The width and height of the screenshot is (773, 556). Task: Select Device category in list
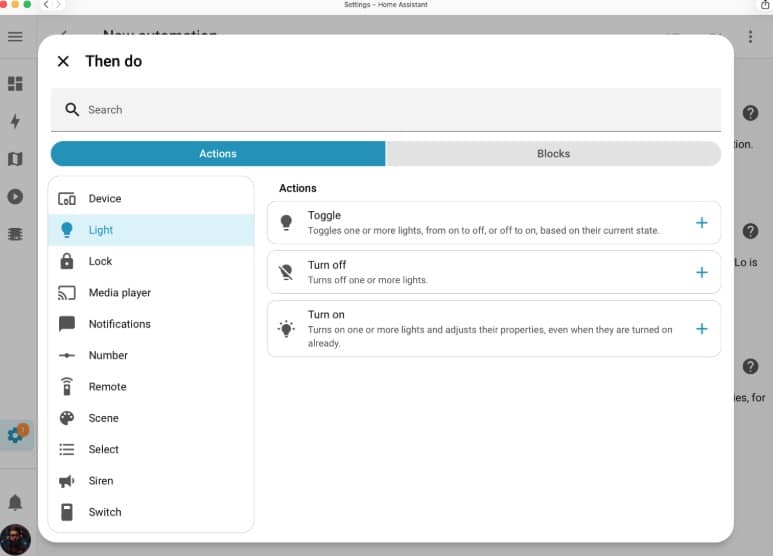tap(104, 199)
